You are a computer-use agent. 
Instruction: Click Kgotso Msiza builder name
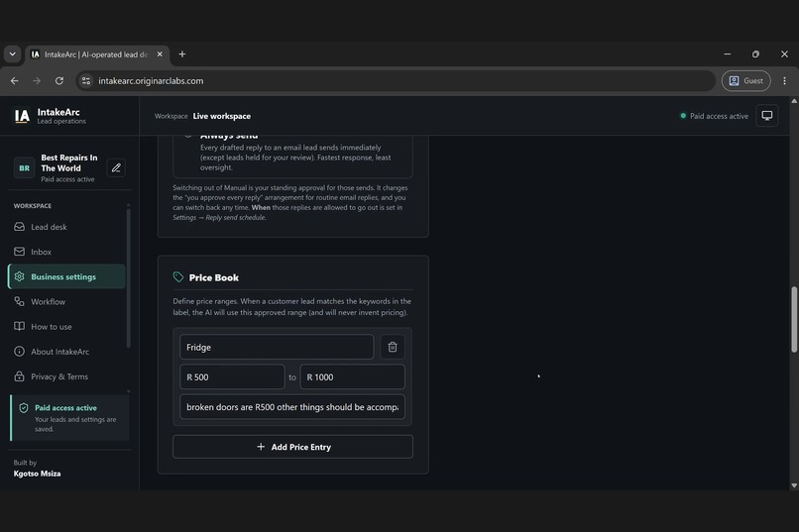point(38,474)
